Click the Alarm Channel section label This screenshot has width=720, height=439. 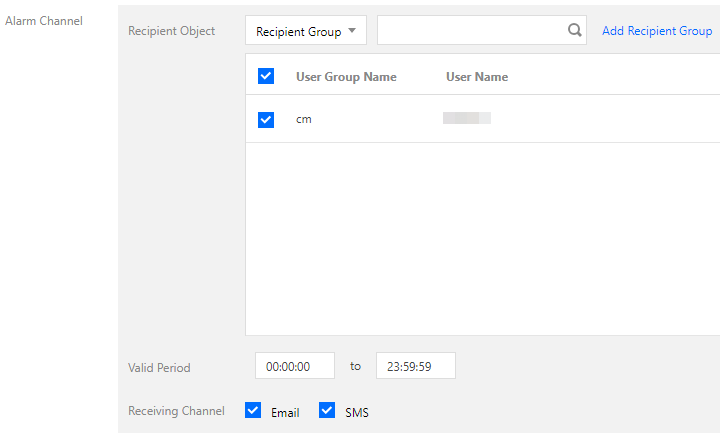click(44, 21)
